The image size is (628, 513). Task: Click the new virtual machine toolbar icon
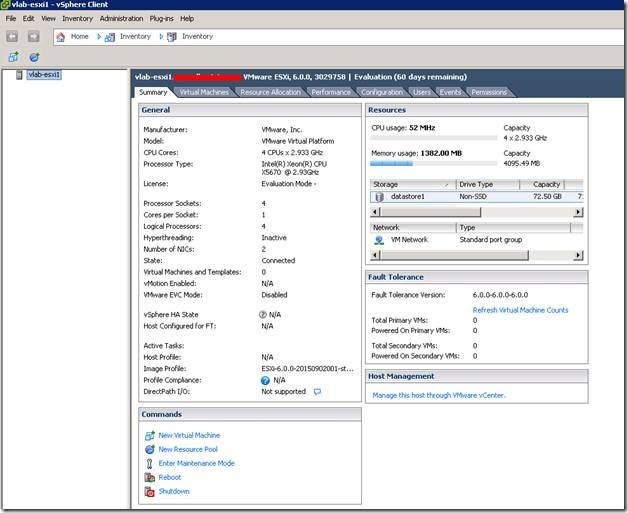(x=13, y=58)
